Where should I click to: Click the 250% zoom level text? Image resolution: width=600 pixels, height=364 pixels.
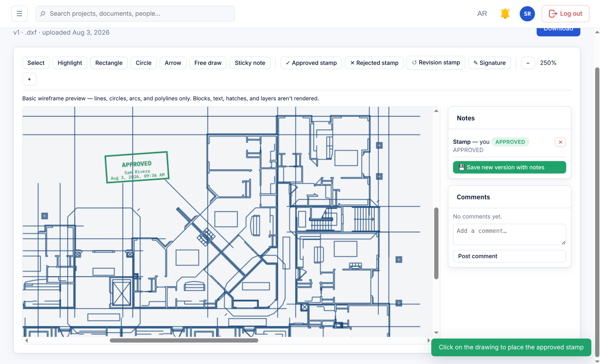click(548, 63)
